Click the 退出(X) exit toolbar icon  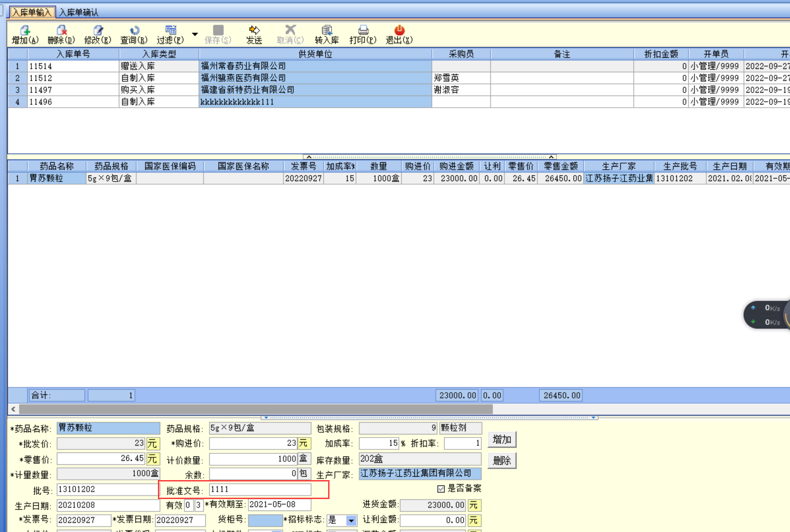[x=399, y=35]
